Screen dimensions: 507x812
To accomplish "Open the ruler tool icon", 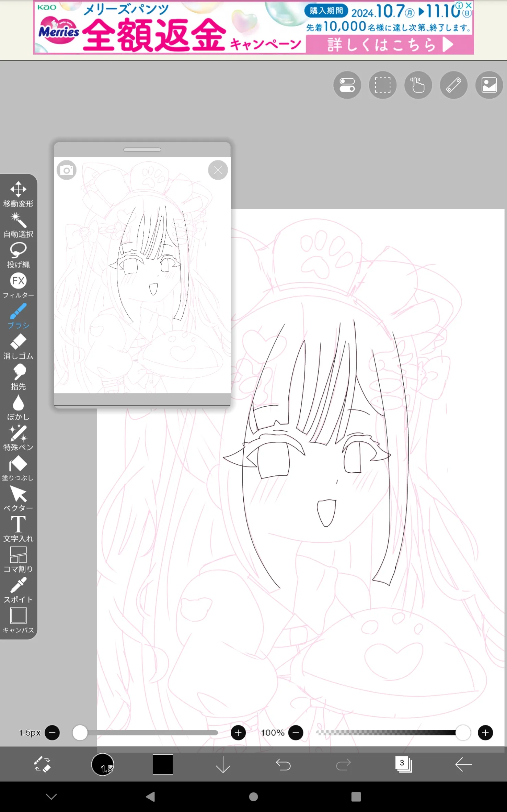I will click(453, 85).
